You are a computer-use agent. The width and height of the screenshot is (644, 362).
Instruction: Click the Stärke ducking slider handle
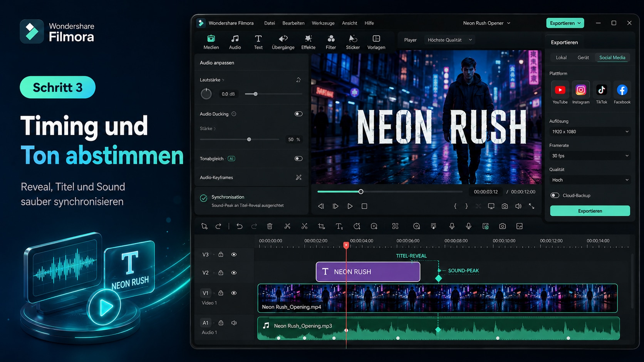coord(249,139)
